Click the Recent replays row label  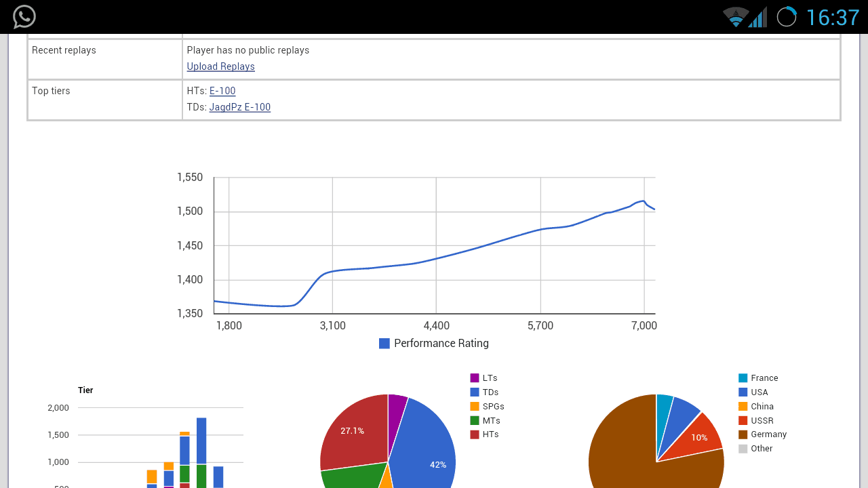pos(64,50)
